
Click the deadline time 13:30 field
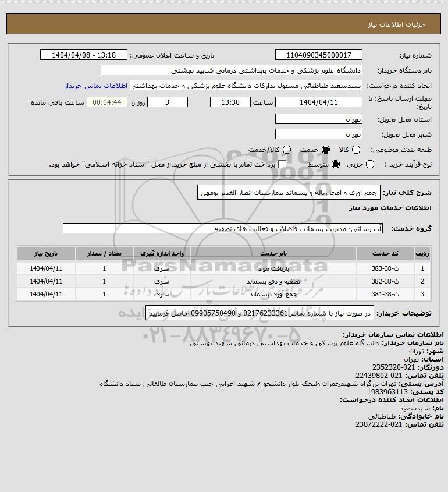[230, 102]
